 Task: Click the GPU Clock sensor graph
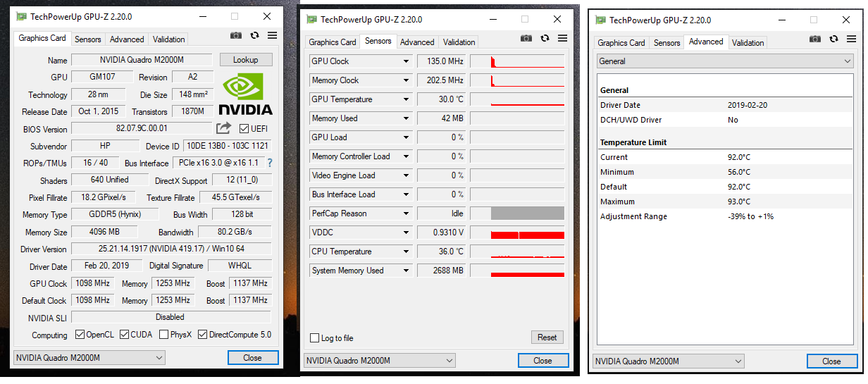[517, 61]
